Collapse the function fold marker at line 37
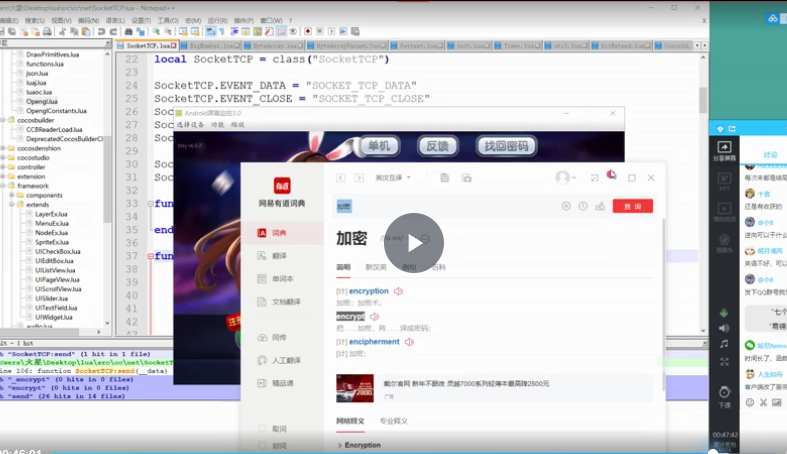Viewport: 787px width, 454px height. click(x=151, y=256)
